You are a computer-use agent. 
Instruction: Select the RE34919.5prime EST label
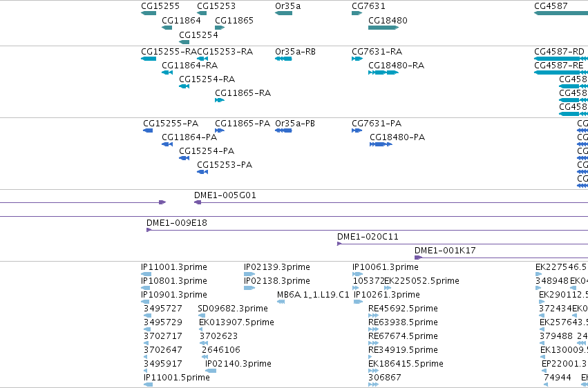point(403,350)
